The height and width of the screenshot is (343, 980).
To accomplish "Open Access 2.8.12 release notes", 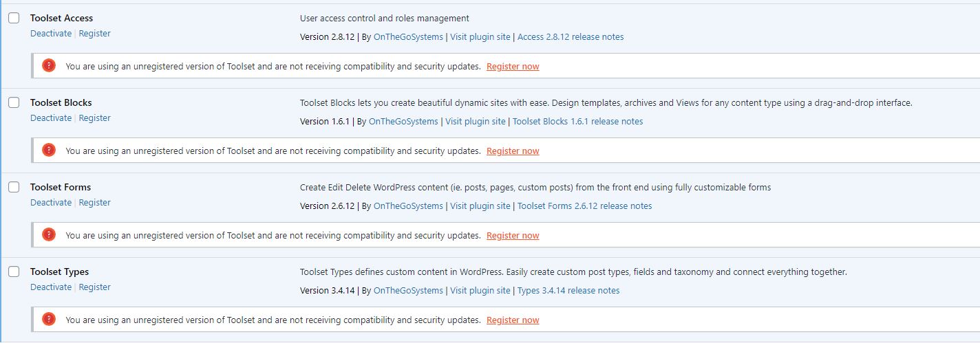I will coord(571,37).
